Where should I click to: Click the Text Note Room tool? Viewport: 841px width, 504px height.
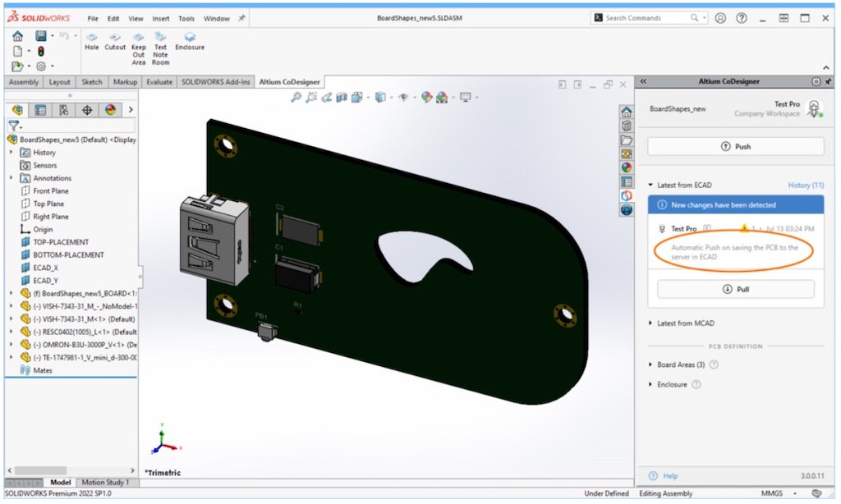click(x=160, y=48)
